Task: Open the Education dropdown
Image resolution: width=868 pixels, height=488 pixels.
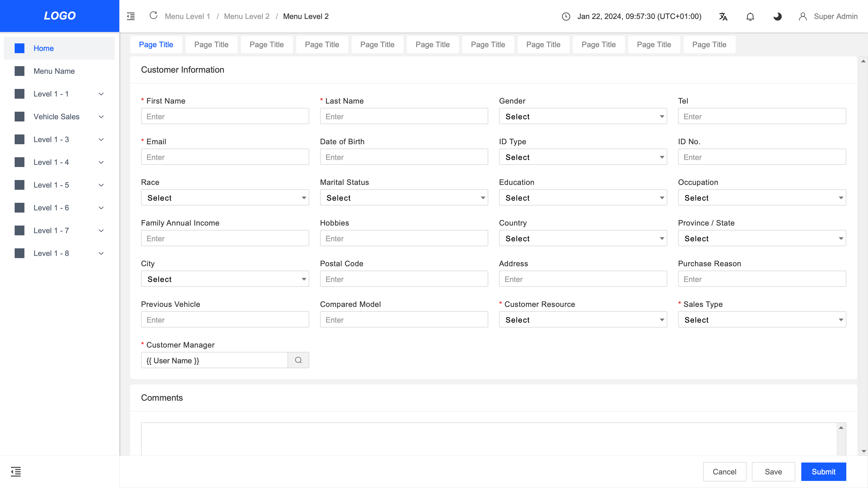Action: point(583,198)
